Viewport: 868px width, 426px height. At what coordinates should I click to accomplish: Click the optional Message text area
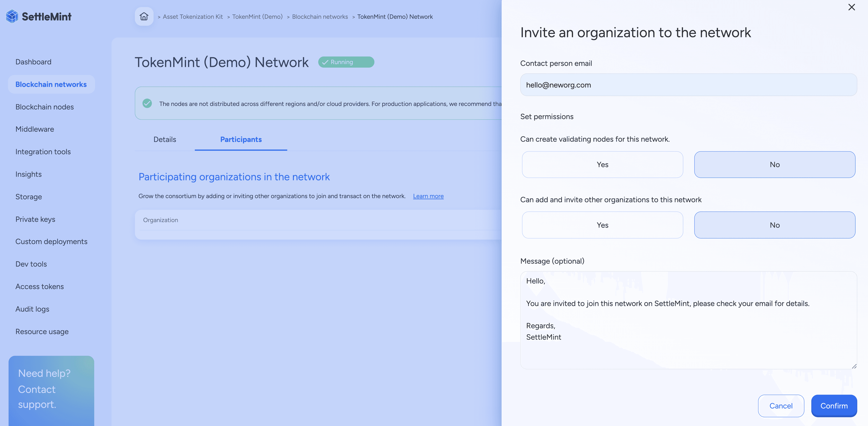[x=688, y=320]
